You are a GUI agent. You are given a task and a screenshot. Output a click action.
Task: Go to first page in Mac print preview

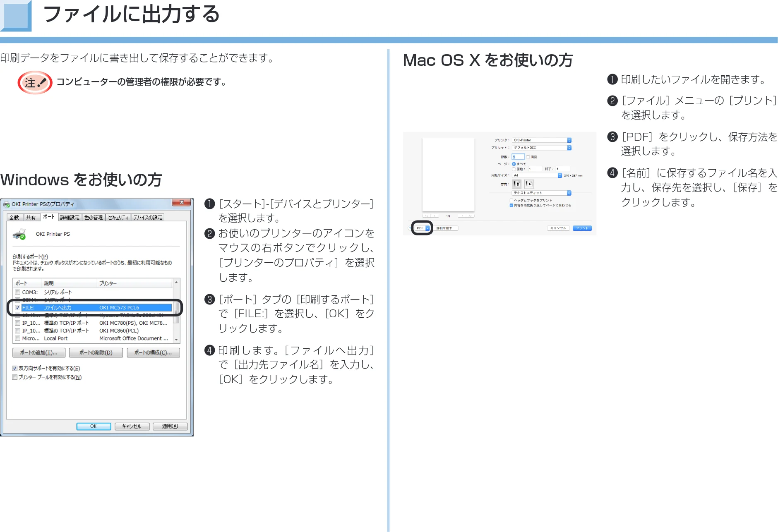[x=426, y=216]
